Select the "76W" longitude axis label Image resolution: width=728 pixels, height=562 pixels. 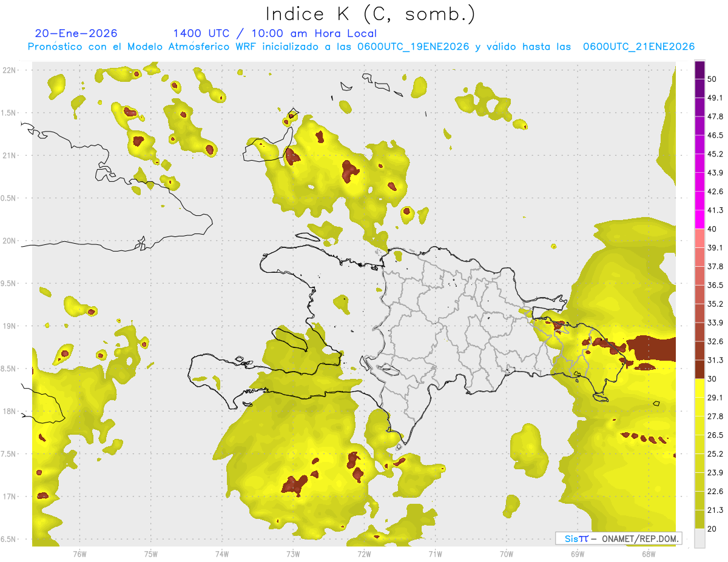point(79,554)
